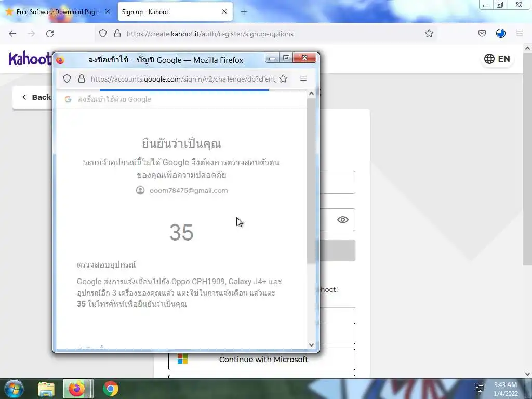Click the network icon in the system tray
Image resolution: width=532 pixels, height=399 pixels.
tap(480, 389)
